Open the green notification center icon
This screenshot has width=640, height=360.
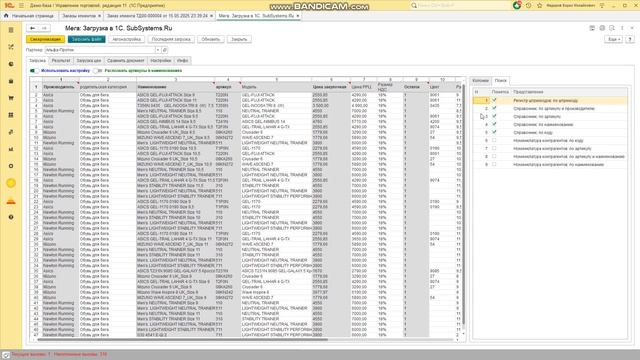coord(517,5)
